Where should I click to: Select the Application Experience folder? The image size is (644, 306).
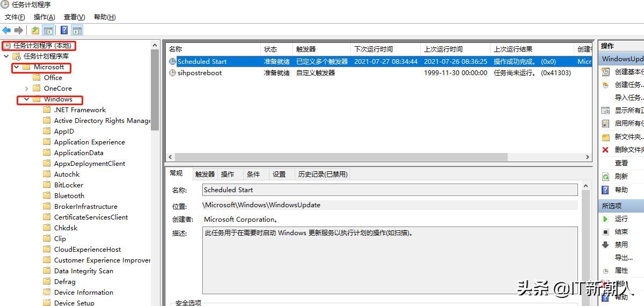90,142
